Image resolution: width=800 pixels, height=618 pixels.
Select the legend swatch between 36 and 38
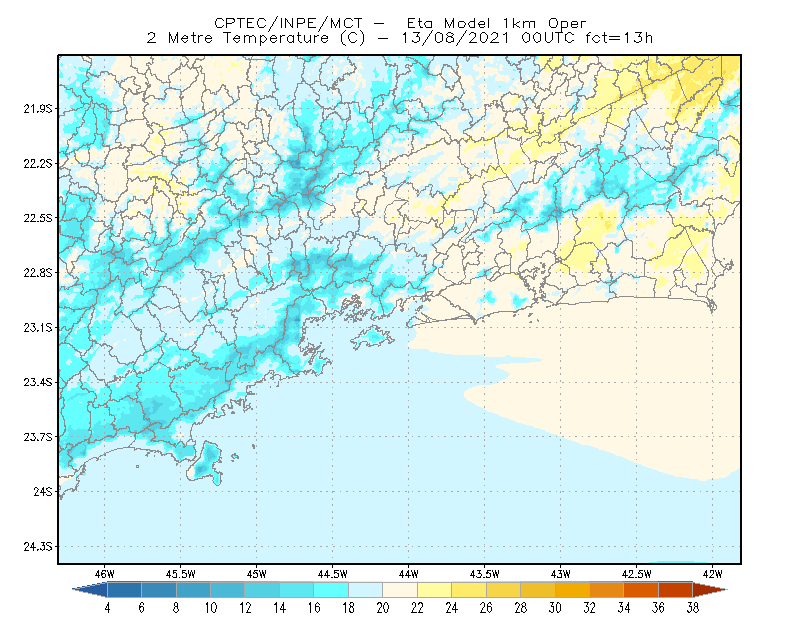(676, 590)
